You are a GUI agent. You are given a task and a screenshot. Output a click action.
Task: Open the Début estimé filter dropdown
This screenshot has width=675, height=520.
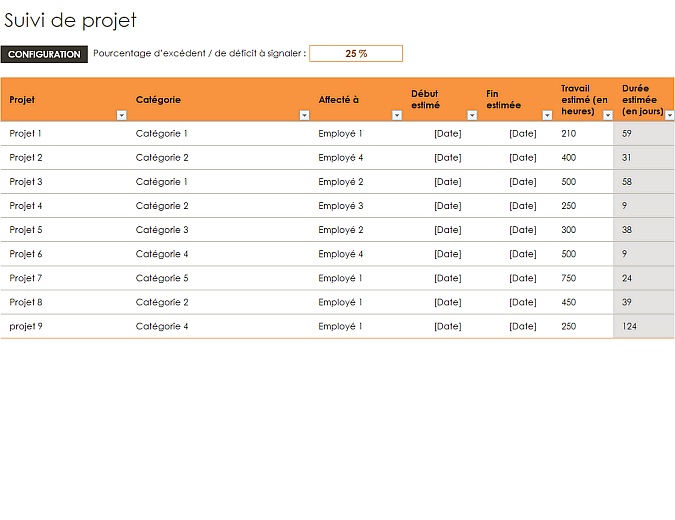[472, 115]
